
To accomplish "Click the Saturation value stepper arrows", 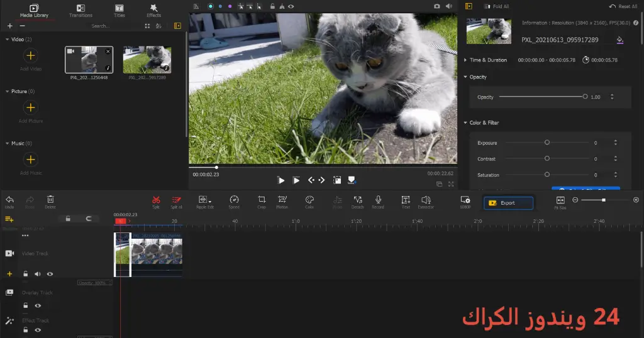I will coord(615,175).
